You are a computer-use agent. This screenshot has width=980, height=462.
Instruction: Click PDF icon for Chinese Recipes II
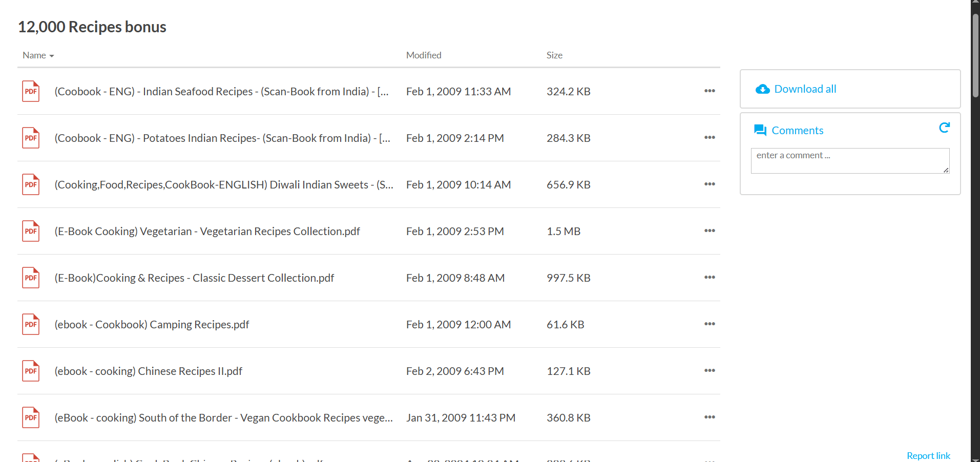[31, 371]
